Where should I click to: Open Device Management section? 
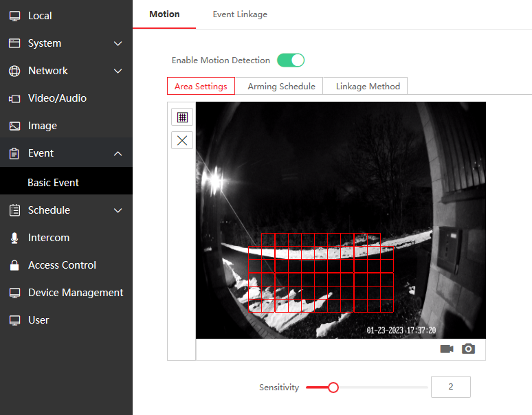click(x=76, y=293)
